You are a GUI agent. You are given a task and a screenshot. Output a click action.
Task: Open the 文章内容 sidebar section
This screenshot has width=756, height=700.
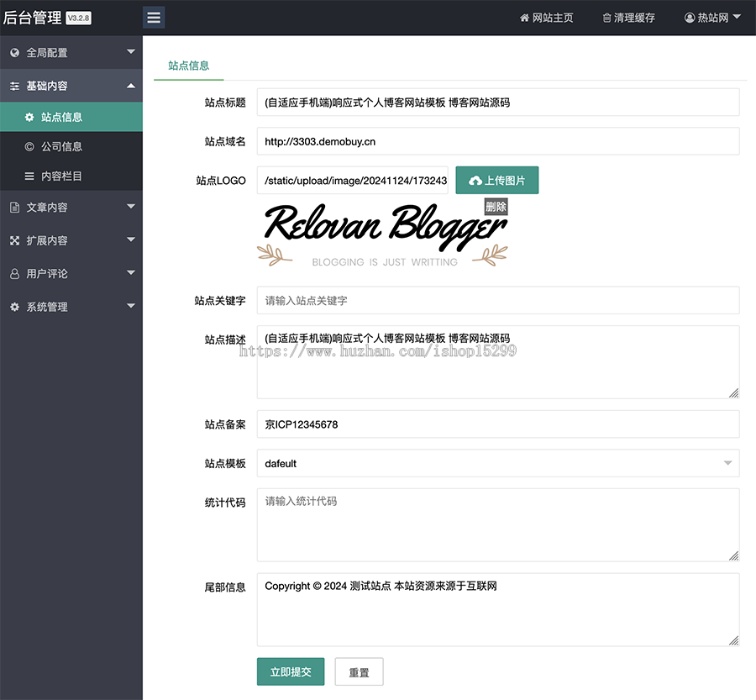tap(71, 207)
